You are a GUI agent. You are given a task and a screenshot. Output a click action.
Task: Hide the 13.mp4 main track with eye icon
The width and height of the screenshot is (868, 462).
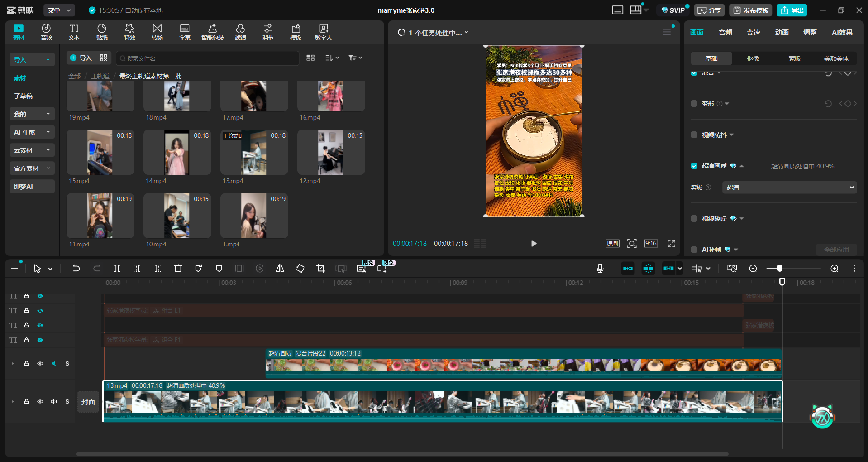40,402
